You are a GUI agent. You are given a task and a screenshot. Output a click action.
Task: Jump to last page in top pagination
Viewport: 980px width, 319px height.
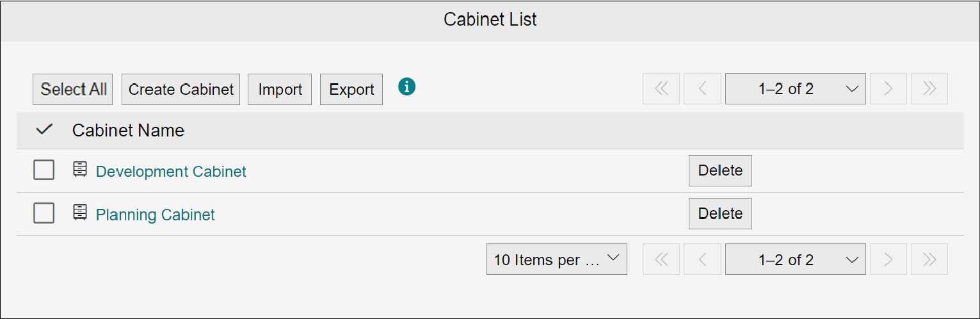coord(929,89)
